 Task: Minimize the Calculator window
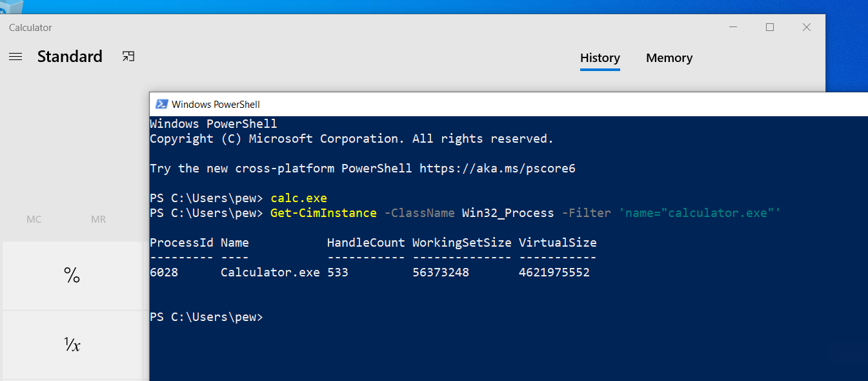733,27
